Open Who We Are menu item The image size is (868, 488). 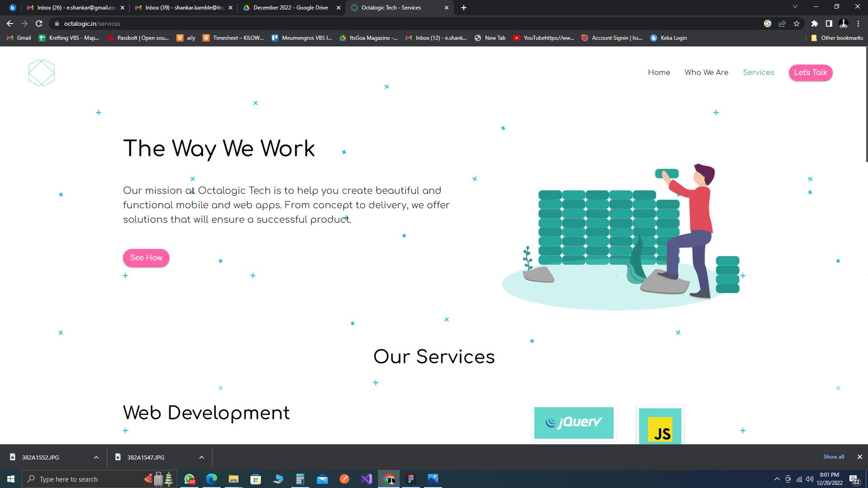(706, 72)
